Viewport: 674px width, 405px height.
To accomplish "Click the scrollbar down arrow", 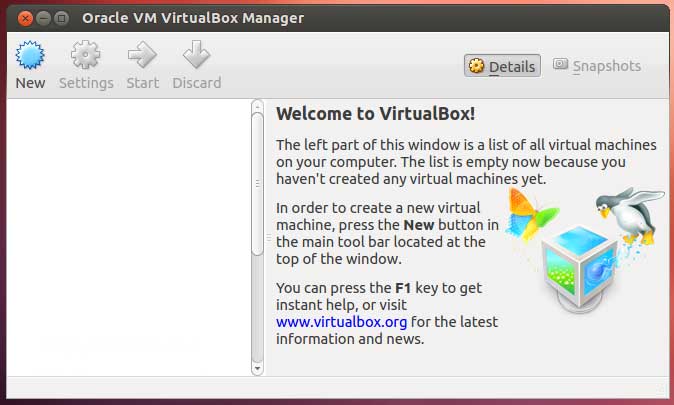I will click(x=257, y=368).
